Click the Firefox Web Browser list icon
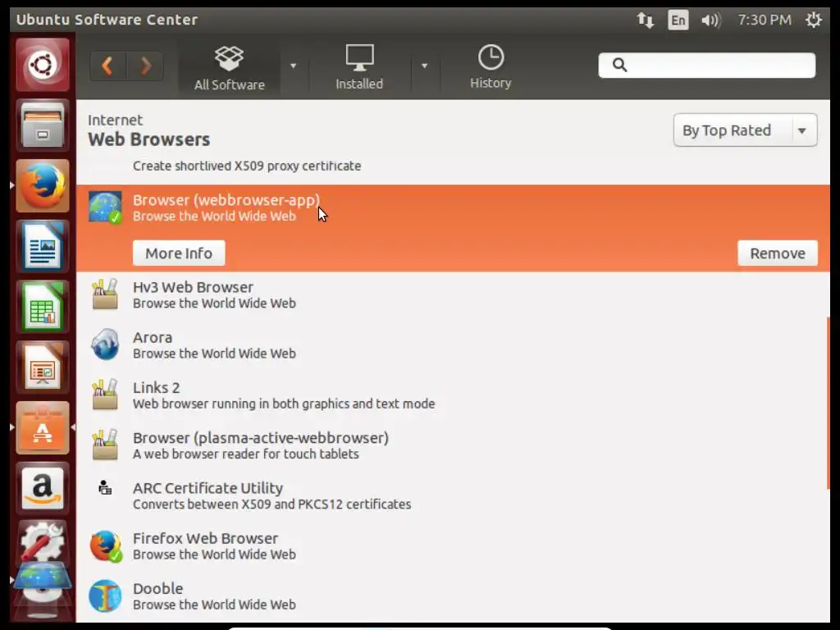840x630 pixels. pyautogui.click(x=105, y=546)
